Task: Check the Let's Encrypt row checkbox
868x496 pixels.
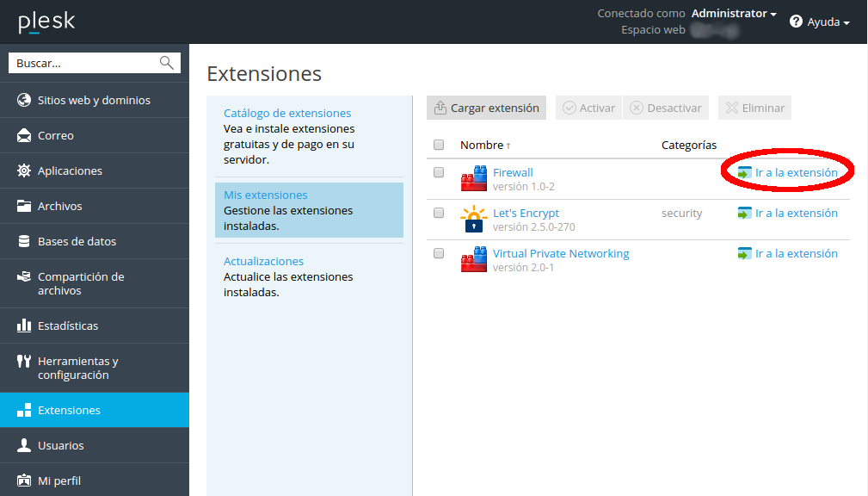Action: click(439, 213)
